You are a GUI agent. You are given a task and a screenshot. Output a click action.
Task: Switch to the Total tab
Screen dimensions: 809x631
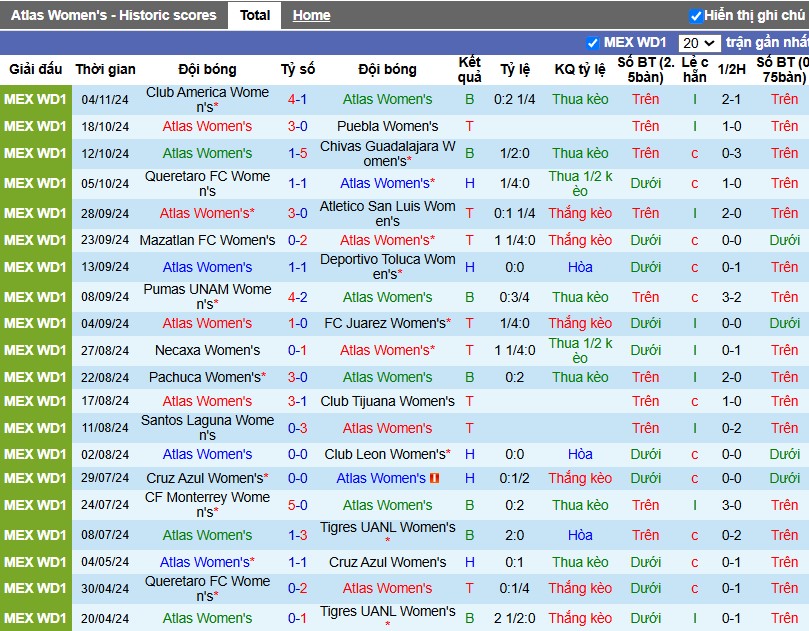coord(255,15)
